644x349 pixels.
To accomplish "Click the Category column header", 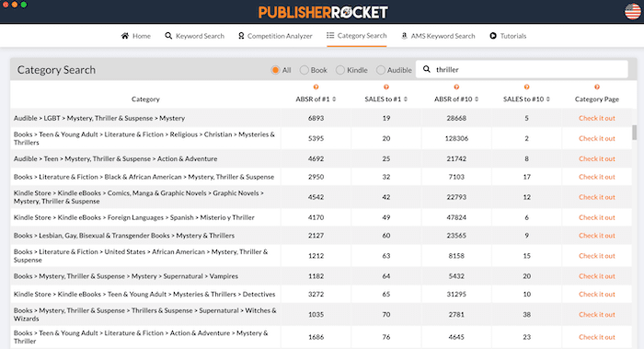I will (145, 99).
